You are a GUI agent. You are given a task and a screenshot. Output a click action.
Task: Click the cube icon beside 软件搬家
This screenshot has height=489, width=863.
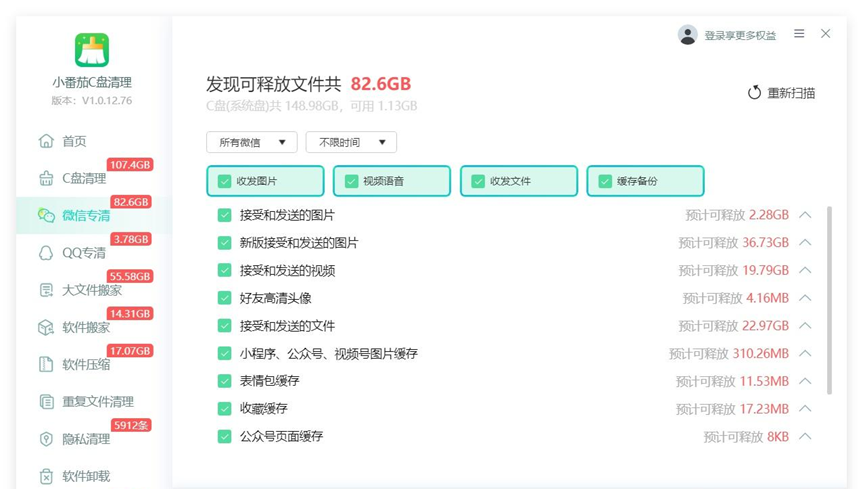pos(46,327)
